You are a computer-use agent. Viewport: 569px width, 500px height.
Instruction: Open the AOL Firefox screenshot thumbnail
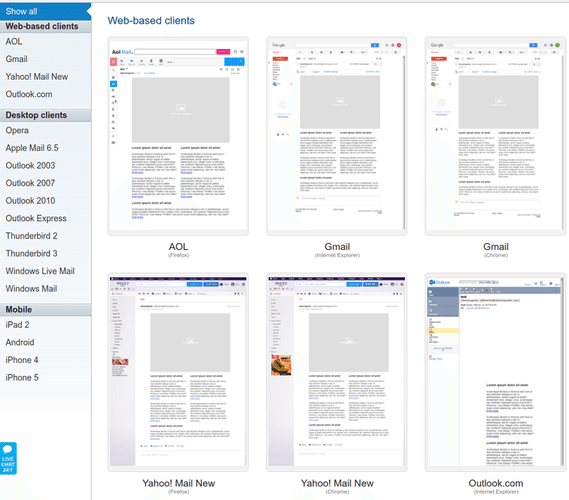pyautogui.click(x=178, y=136)
